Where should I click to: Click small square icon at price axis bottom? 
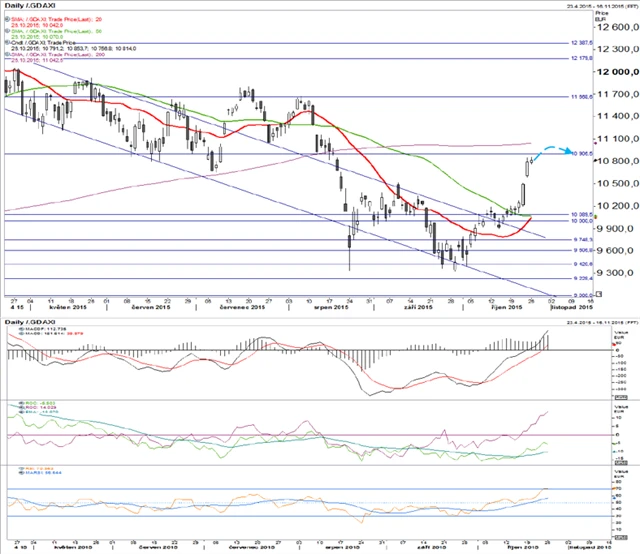[599, 294]
